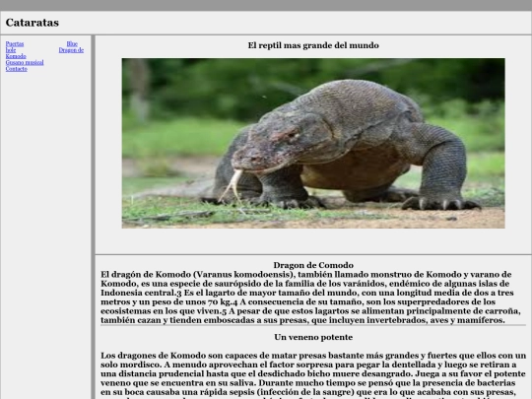Open the Puertas link in the sidebar

[x=15, y=43]
